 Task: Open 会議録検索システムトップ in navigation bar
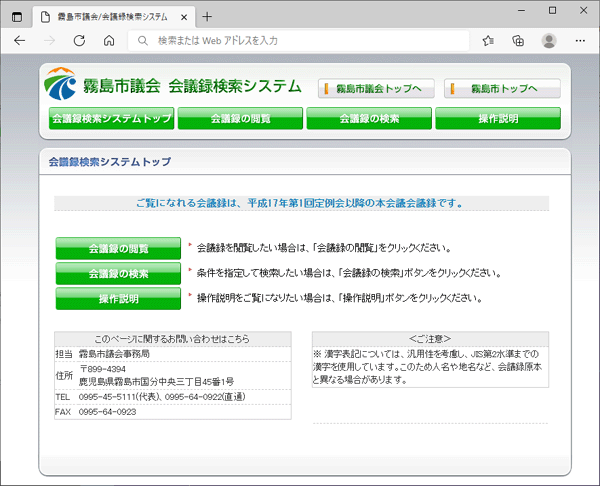pyautogui.click(x=111, y=118)
